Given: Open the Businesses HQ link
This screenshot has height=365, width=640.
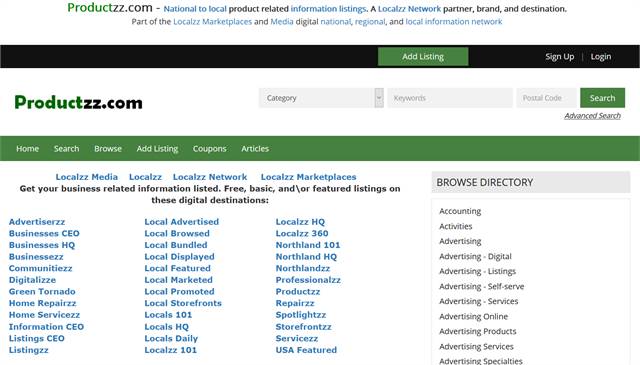Looking at the screenshot, I should [42, 245].
